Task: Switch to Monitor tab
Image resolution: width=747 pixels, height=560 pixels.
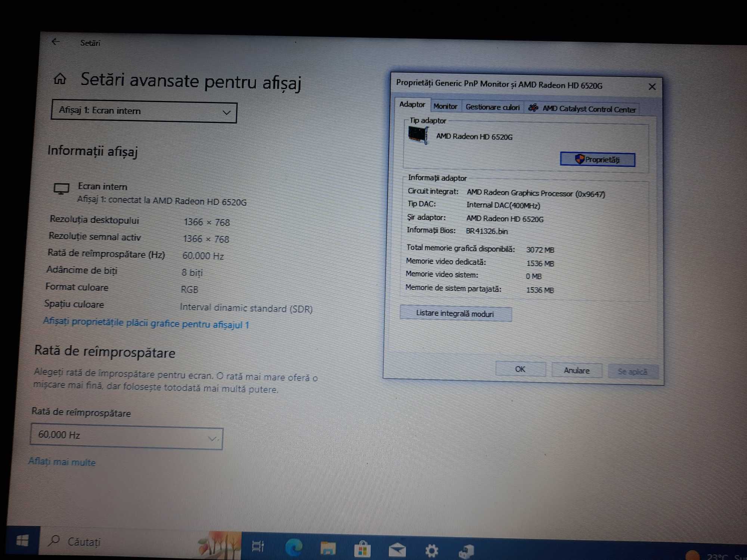Action: (x=445, y=109)
